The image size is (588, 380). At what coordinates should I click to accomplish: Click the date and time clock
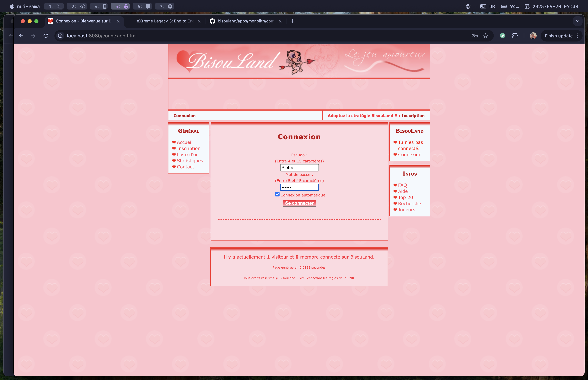pos(551,6)
